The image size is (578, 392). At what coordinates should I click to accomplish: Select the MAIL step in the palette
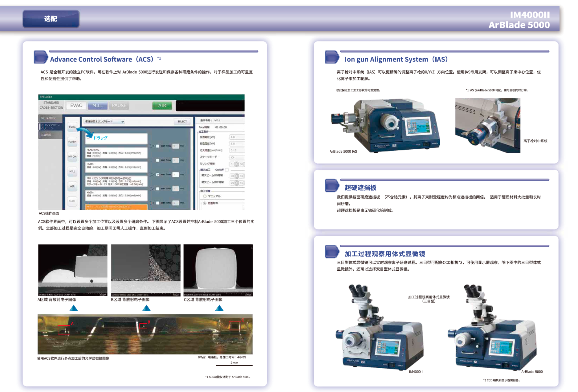[x=73, y=201]
